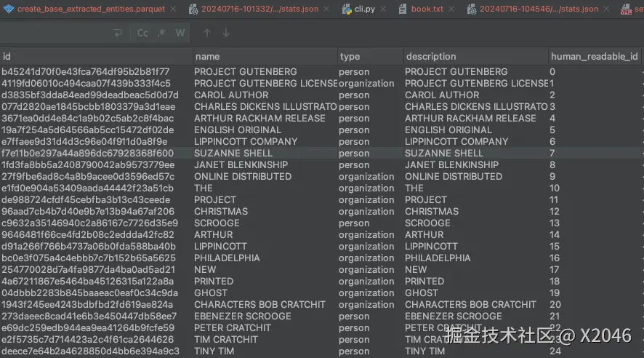Select name cell ONLINE DISTRIBUTED
This screenshot has height=358, width=644.
click(x=243, y=176)
